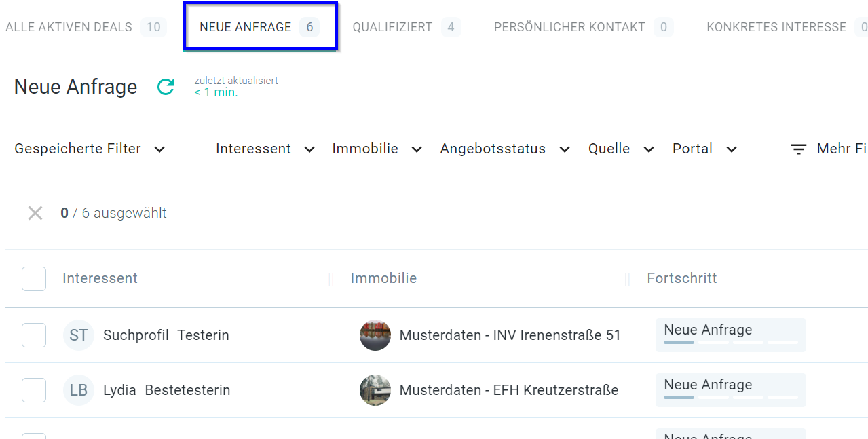This screenshot has height=439, width=868.
Task: Clear selection with the X icon
Action: point(35,213)
